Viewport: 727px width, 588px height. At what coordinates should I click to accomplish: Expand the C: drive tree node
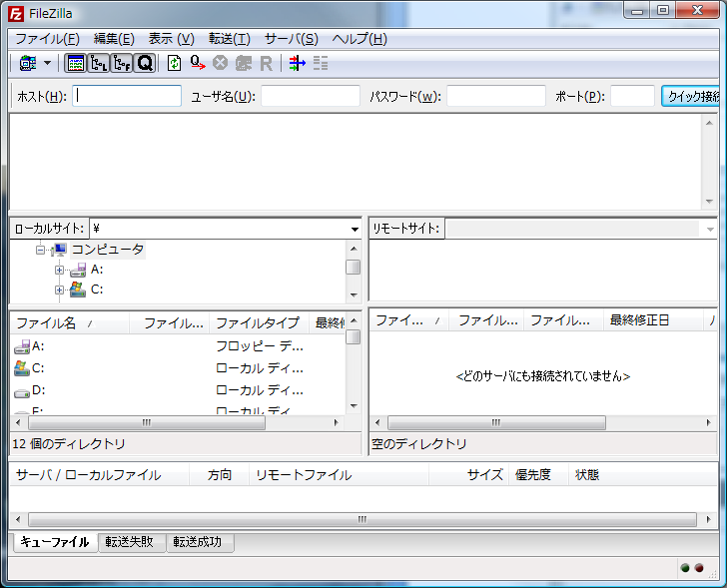click(x=59, y=291)
